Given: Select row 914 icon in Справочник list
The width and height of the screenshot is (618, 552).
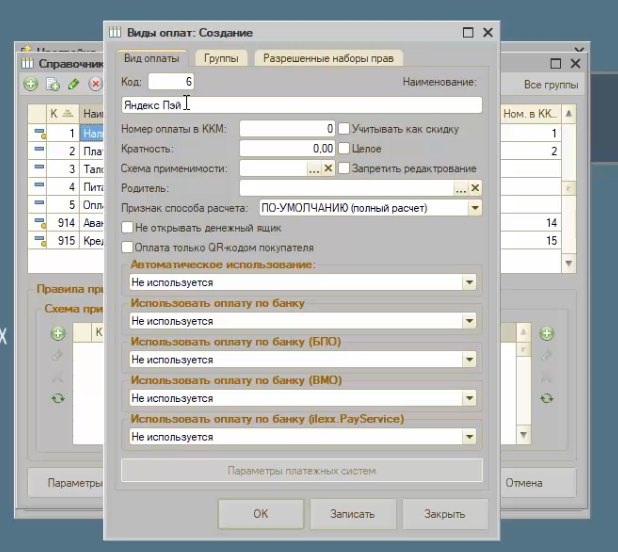Looking at the screenshot, I should (40, 223).
